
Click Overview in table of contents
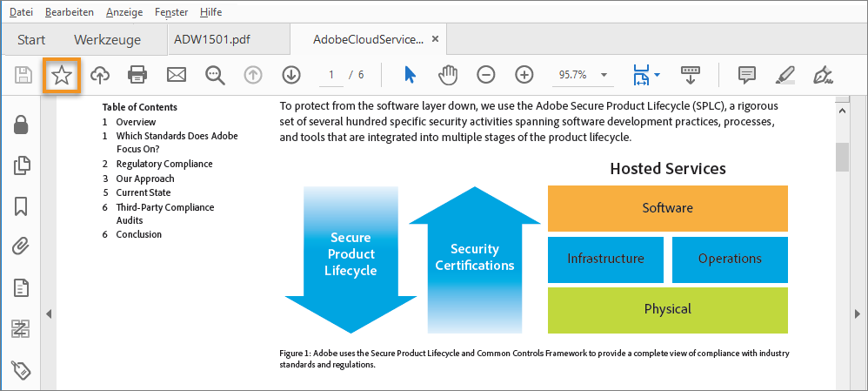click(137, 122)
